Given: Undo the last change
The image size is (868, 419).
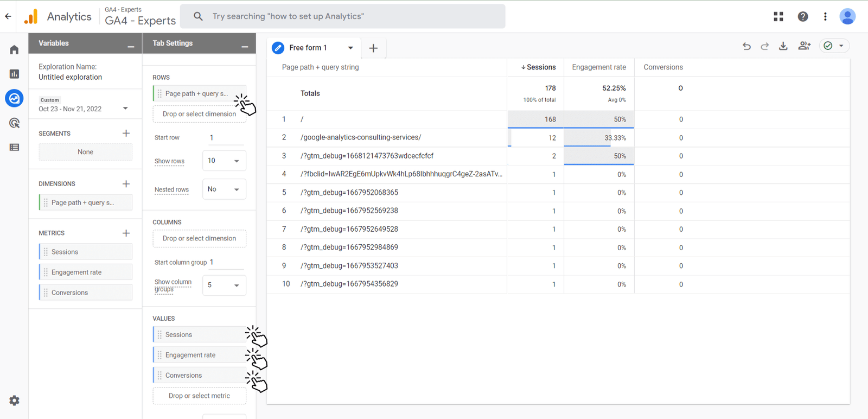Looking at the screenshot, I should click(746, 46).
